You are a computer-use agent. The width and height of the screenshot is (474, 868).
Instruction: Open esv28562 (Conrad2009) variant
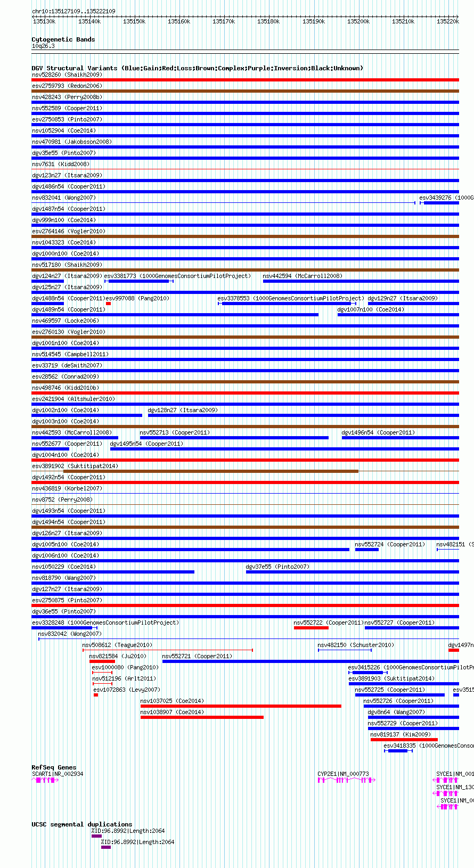point(66,376)
